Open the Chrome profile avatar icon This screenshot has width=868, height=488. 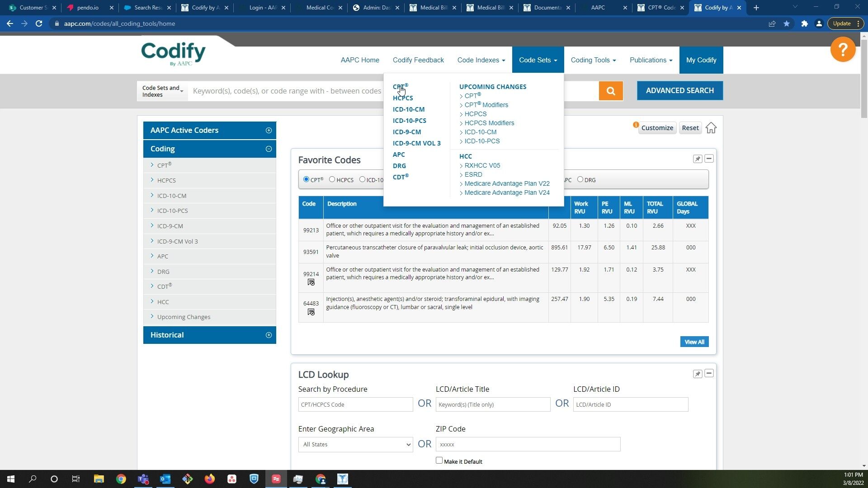point(819,23)
